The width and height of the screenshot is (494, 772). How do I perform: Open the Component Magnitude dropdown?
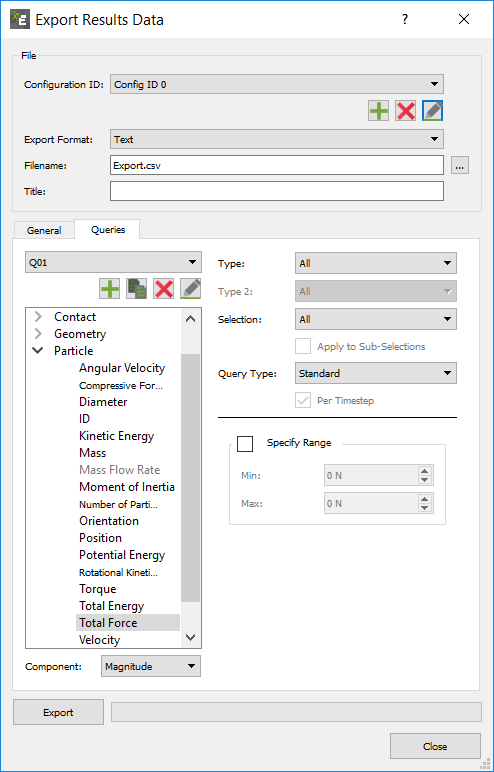[151, 667]
